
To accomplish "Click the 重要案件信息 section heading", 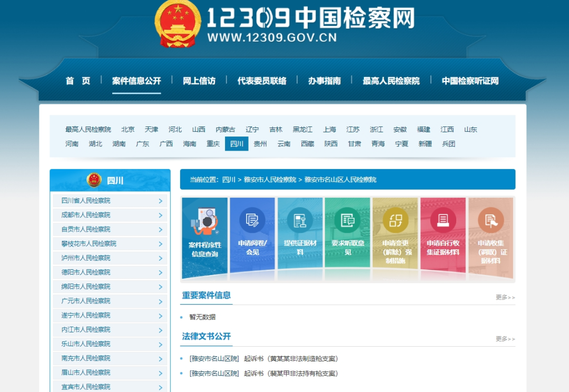I will coord(206,295).
